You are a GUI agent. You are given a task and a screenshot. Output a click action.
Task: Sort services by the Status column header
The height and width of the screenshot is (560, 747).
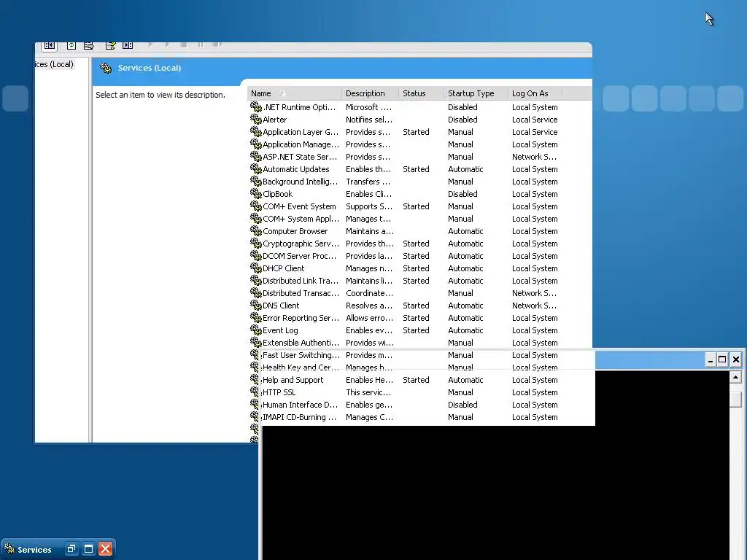pyautogui.click(x=421, y=93)
